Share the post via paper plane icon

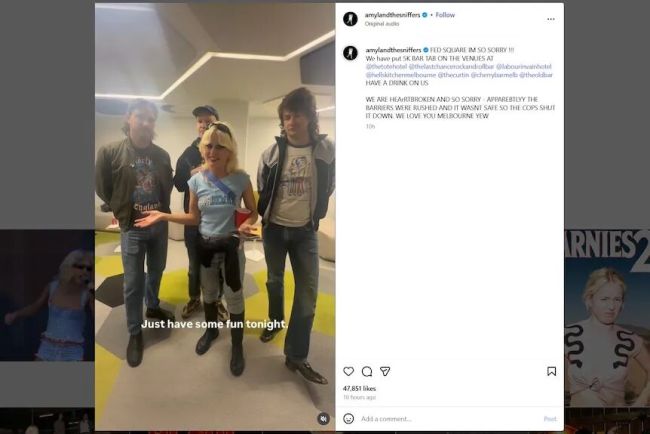click(385, 371)
